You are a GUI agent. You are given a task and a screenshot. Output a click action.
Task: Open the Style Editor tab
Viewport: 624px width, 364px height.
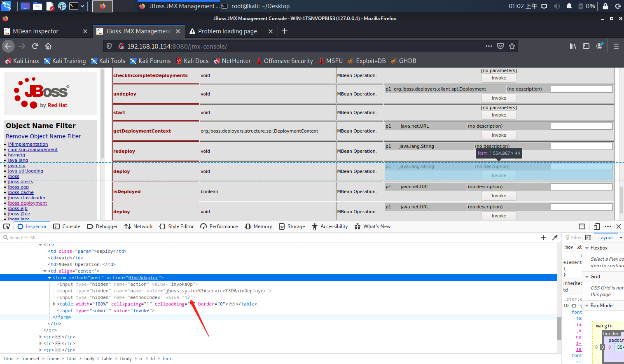[176, 226]
